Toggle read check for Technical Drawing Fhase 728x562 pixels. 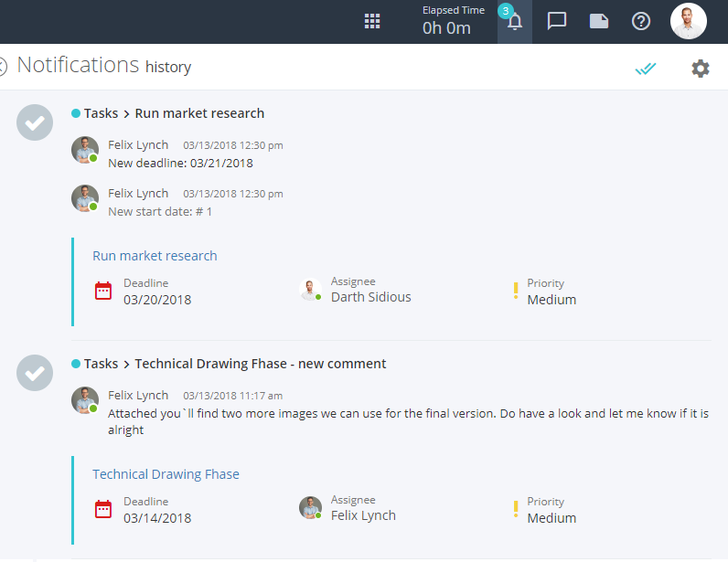pos(35,373)
